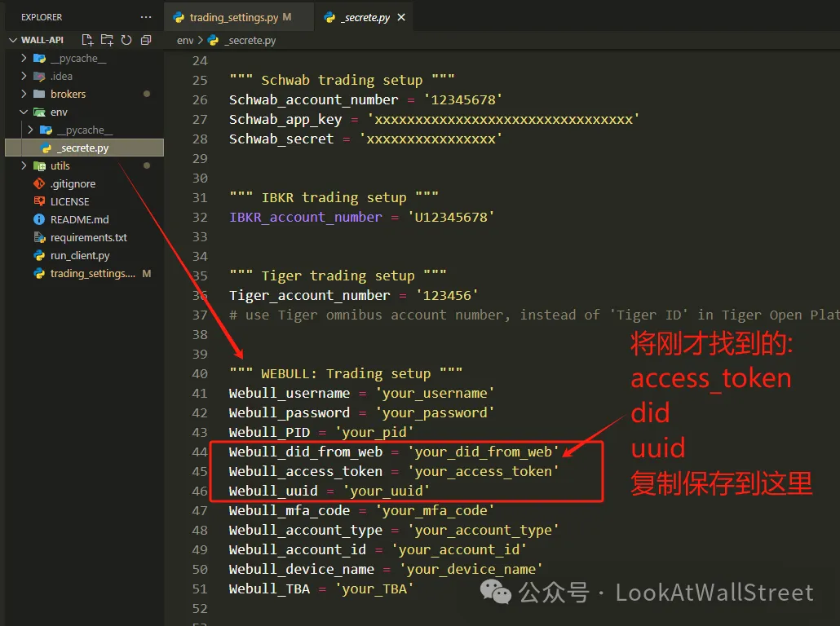The height and width of the screenshot is (626, 840).
Task: Switch to the trading_settings.py tab
Action: click(x=232, y=17)
